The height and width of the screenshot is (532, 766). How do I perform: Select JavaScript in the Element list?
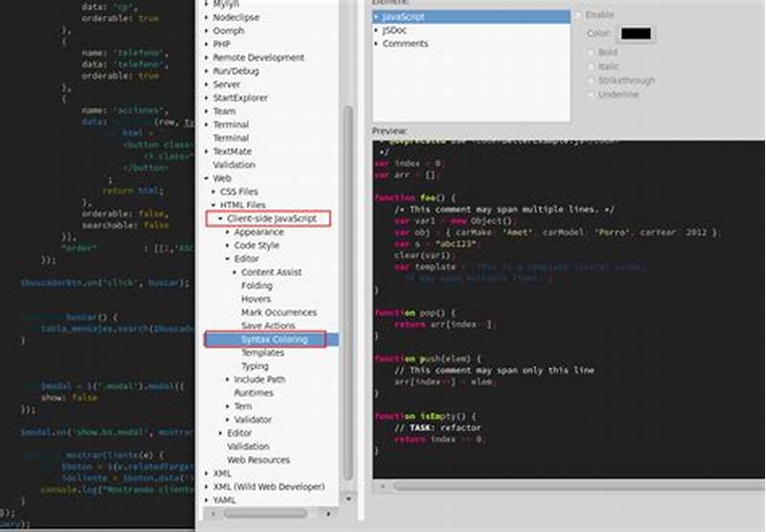pos(403,16)
